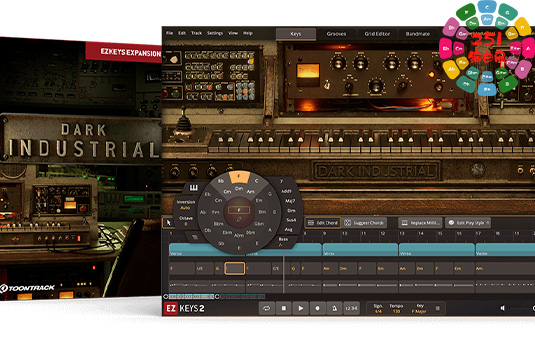The image size is (535, 363).
Task: Click the speaker volume icon
Action: tap(503, 308)
